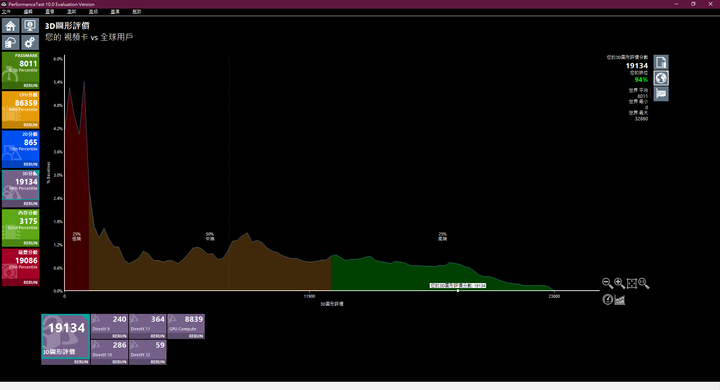Image resolution: width=720 pixels, height=390 pixels.
Task: Click the 11900 x-axis label
Action: (309, 296)
